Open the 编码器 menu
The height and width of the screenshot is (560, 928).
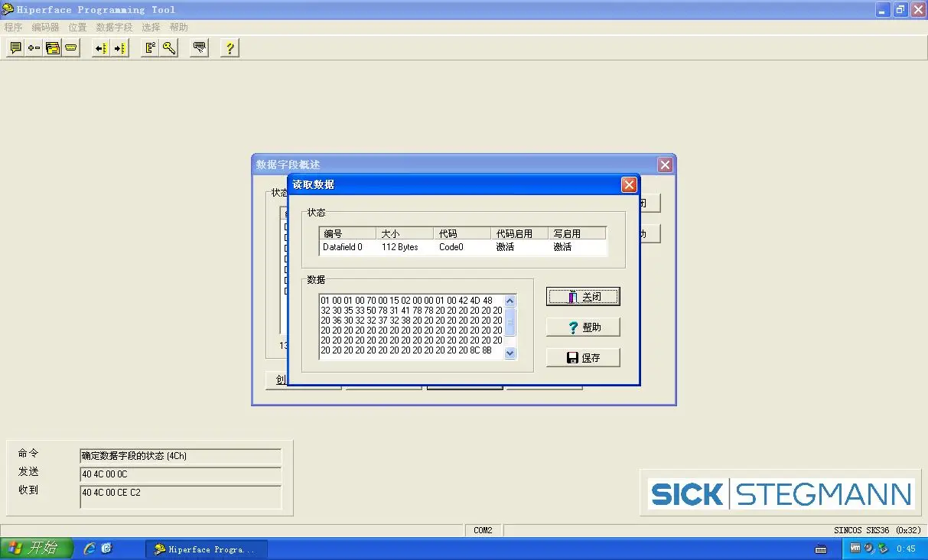coord(47,27)
